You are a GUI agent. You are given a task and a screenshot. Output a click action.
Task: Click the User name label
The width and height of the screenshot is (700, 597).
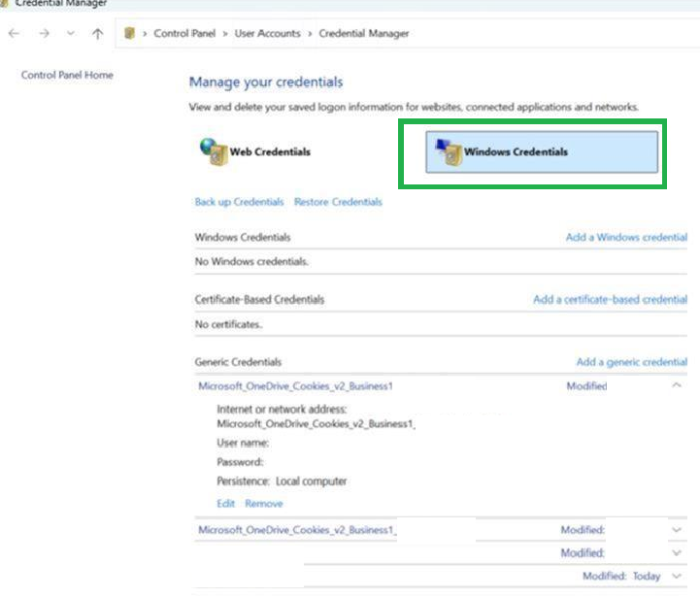coord(243,443)
